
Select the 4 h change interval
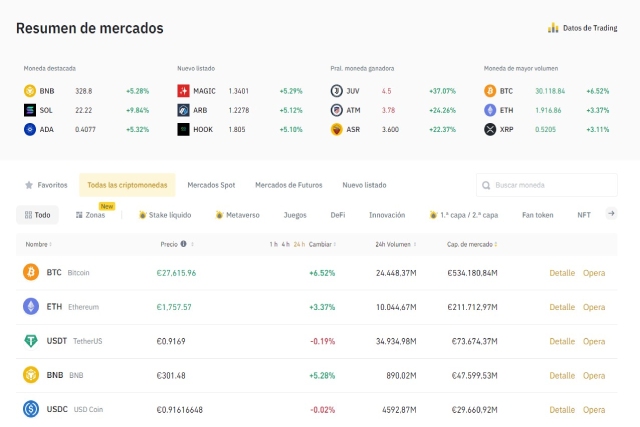click(285, 244)
